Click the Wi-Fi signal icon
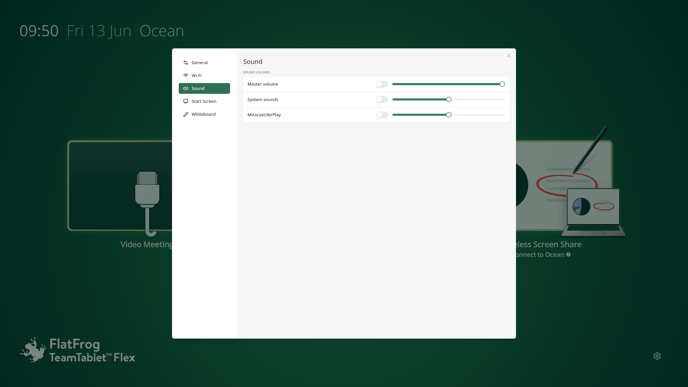The width and height of the screenshot is (688, 387). 186,75
